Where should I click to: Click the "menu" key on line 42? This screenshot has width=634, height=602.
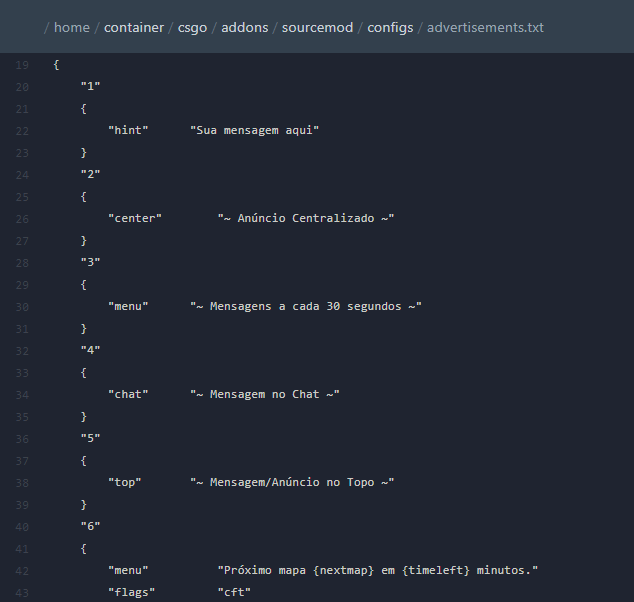128,570
